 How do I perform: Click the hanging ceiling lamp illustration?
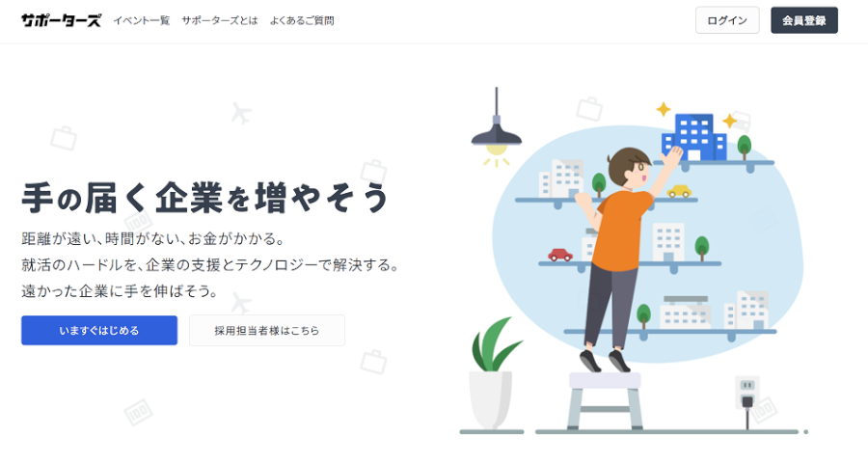[x=496, y=126]
